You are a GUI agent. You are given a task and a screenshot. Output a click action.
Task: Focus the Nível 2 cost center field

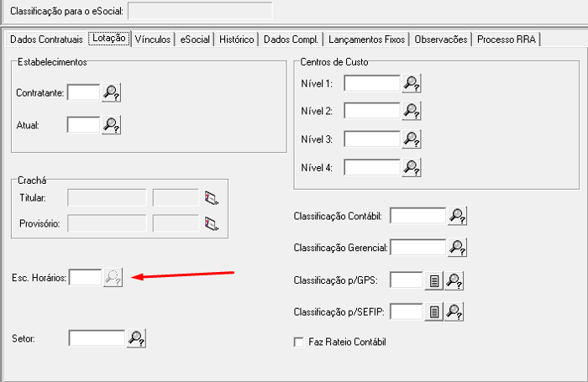click(x=371, y=111)
